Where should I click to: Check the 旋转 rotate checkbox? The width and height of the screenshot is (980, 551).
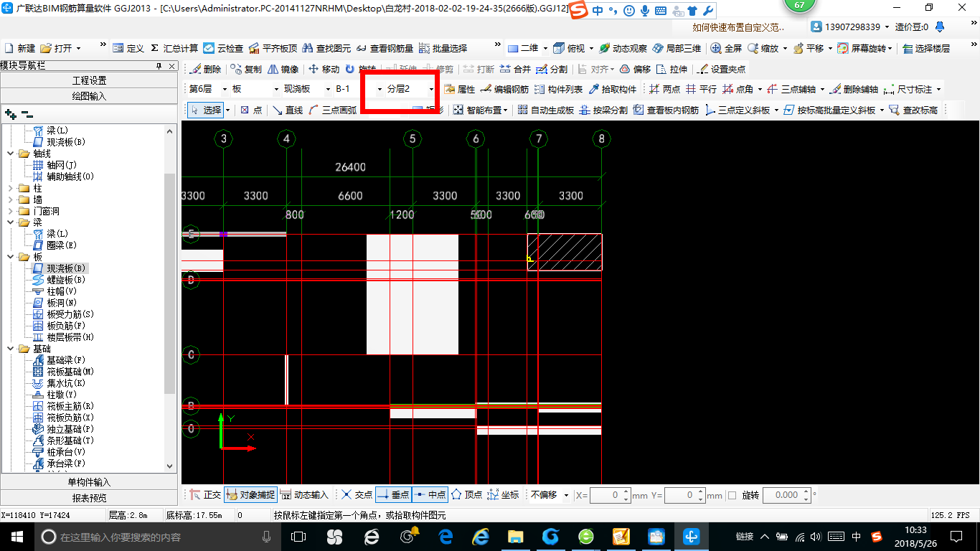[x=732, y=495]
